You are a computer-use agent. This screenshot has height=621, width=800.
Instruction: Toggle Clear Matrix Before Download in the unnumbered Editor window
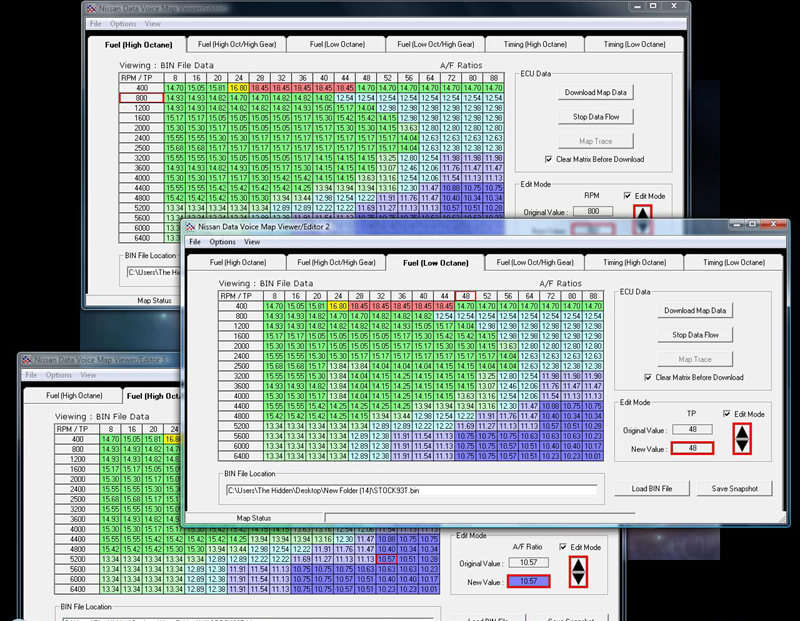pos(548,159)
